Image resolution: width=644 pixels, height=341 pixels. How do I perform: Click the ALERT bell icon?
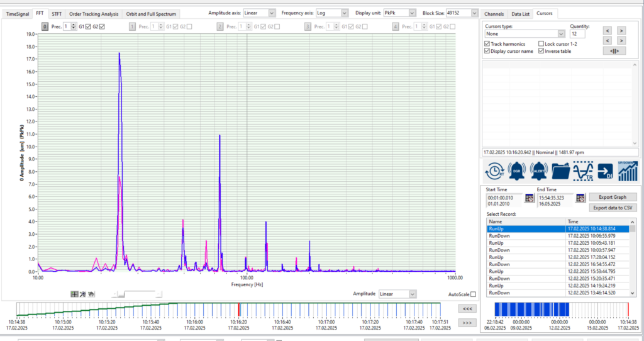click(539, 171)
